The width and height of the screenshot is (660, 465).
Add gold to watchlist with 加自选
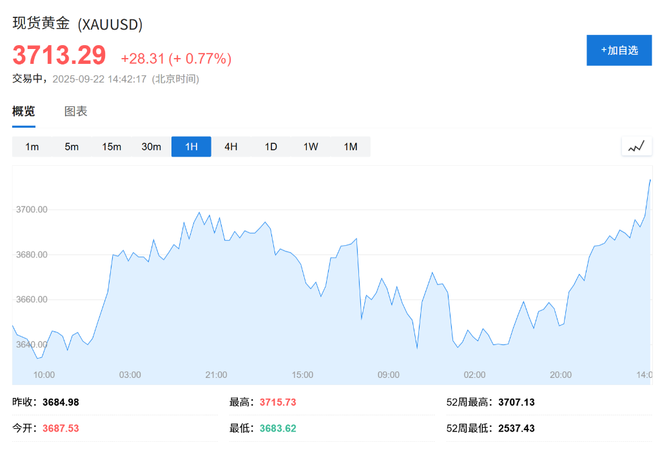point(619,50)
